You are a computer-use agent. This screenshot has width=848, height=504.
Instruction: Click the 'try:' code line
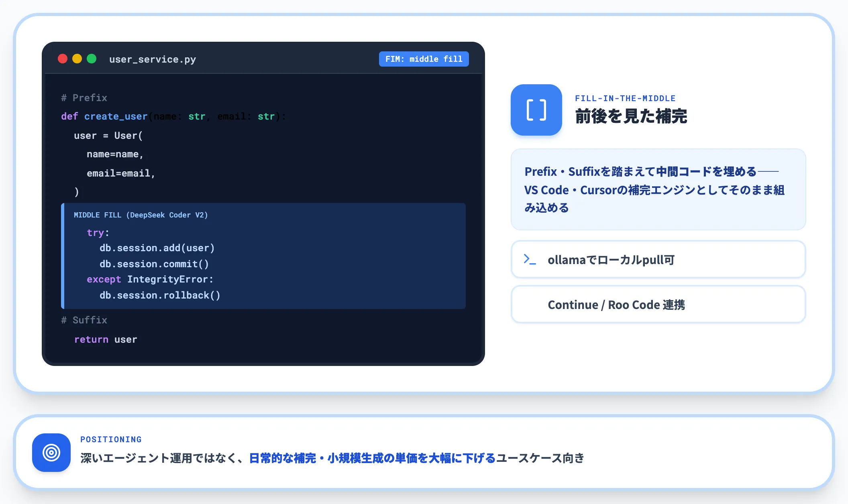point(98,233)
